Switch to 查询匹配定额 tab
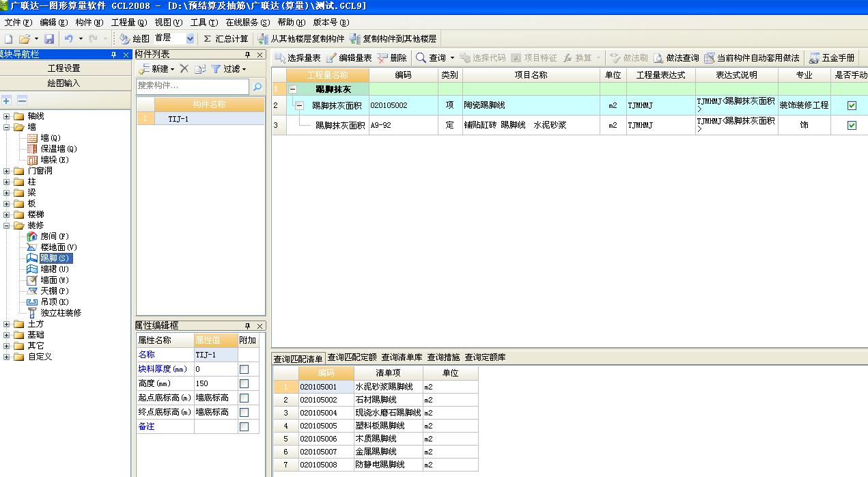The height and width of the screenshot is (477, 868). point(352,357)
